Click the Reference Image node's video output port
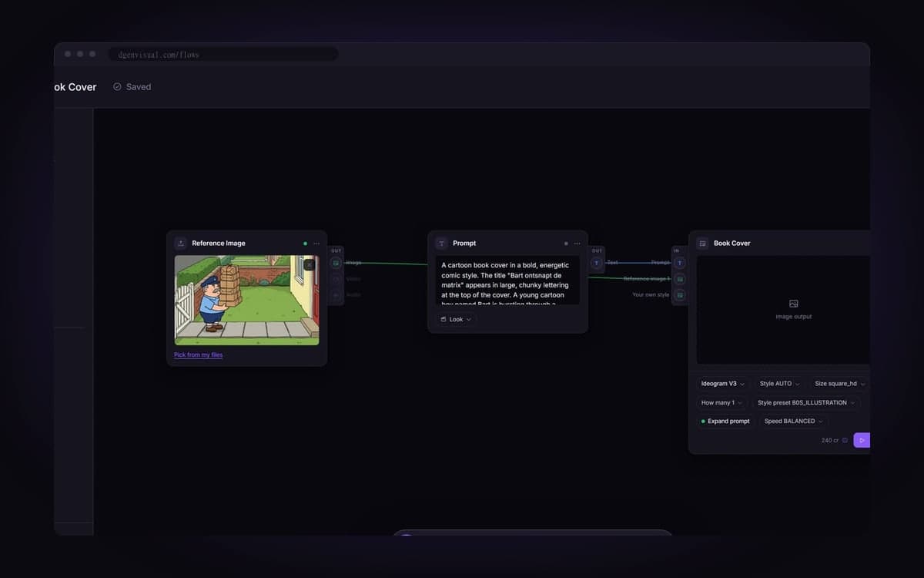The height and width of the screenshot is (578, 924). tap(336, 279)
